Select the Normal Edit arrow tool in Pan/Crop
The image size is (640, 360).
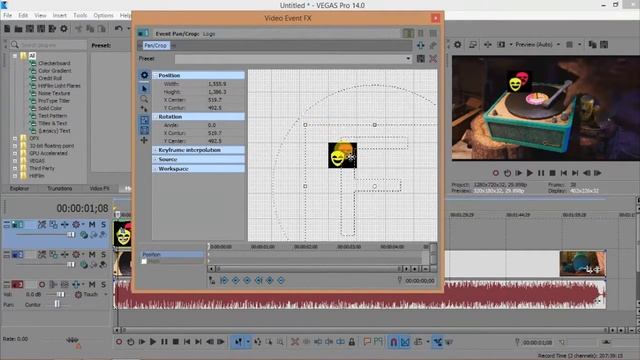tap(144, 89)
